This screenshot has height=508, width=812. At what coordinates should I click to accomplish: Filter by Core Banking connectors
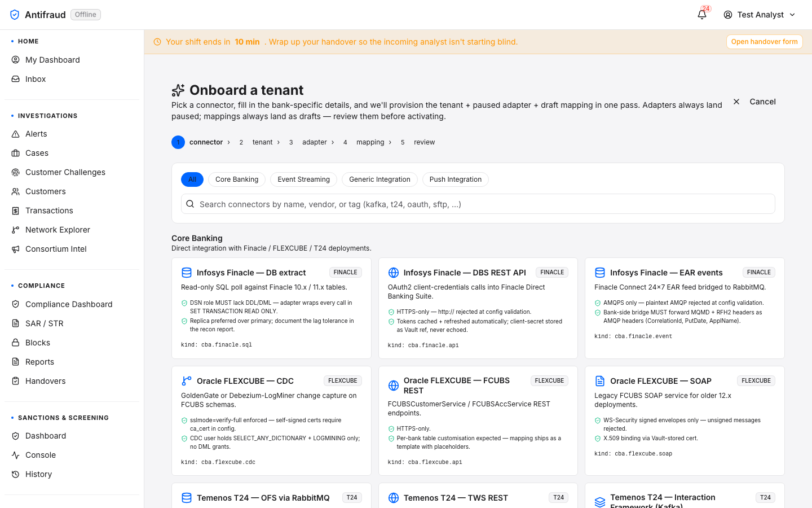tap(237, 179)
